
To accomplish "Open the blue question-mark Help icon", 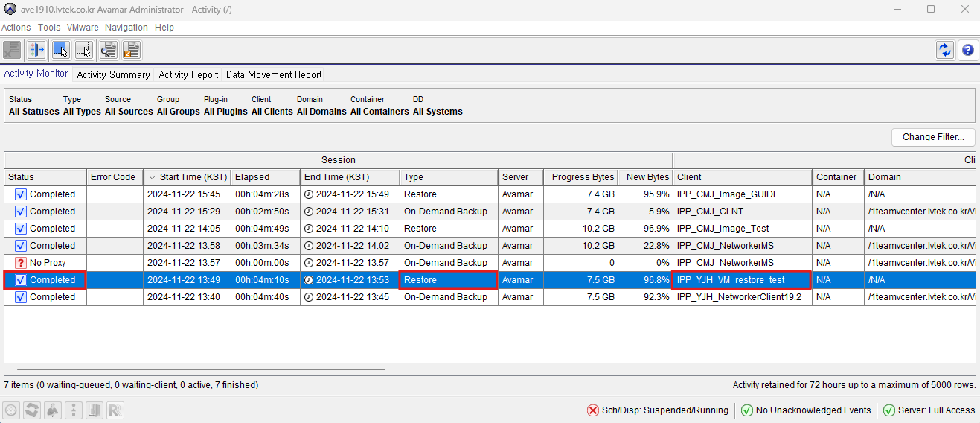I will [967, 50].
